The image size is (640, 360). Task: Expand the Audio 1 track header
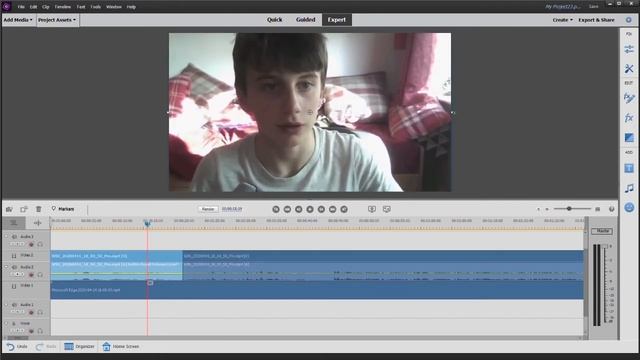click(6, 304)
